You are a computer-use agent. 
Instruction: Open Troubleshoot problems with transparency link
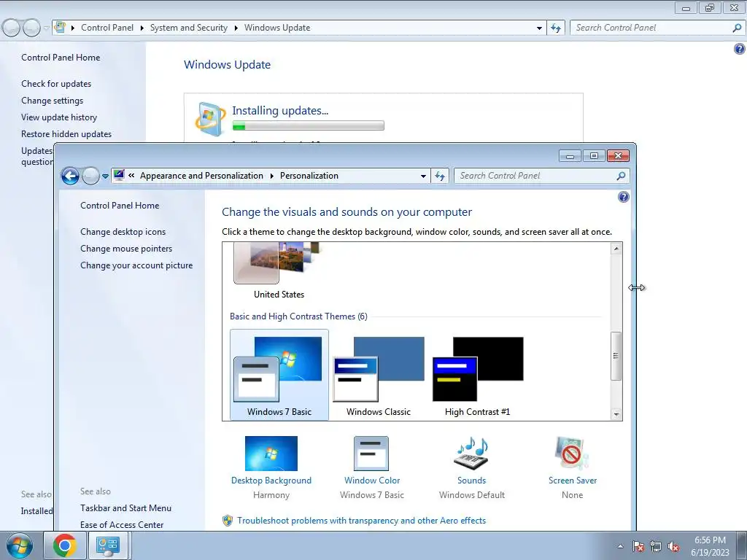[362, 521]
